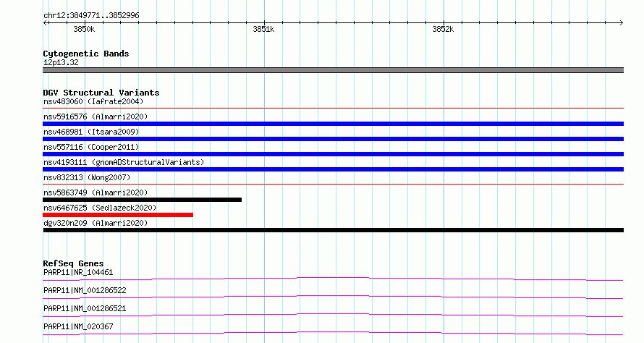The height and width of the screenshot is (343, 644).
Task: Click the gray 12p13.32 cytogenetic band bar
Action: click(333, 70)
